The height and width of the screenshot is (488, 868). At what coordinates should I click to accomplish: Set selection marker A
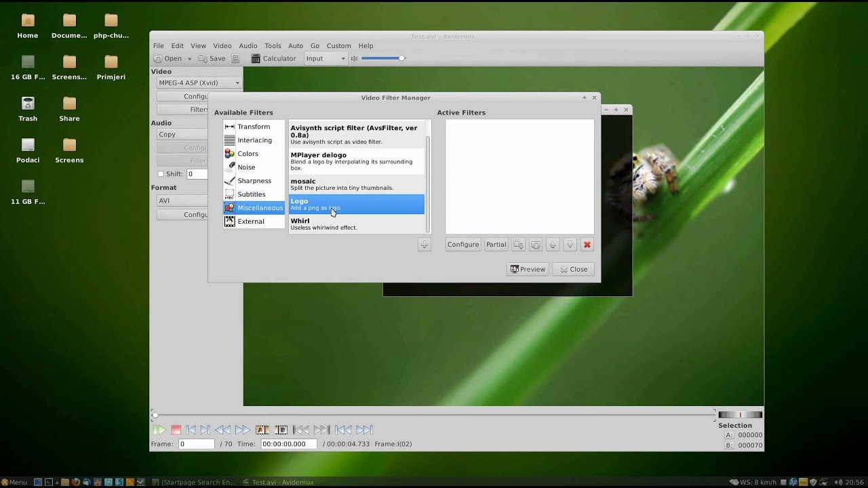pos(262,430)
